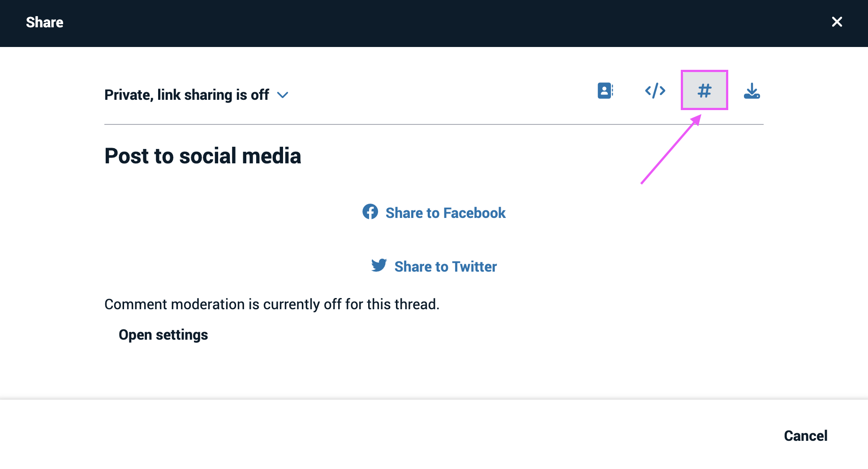Cancel the Share dialog
Viewport: 868px width, 469px height.
click(805, 435)
